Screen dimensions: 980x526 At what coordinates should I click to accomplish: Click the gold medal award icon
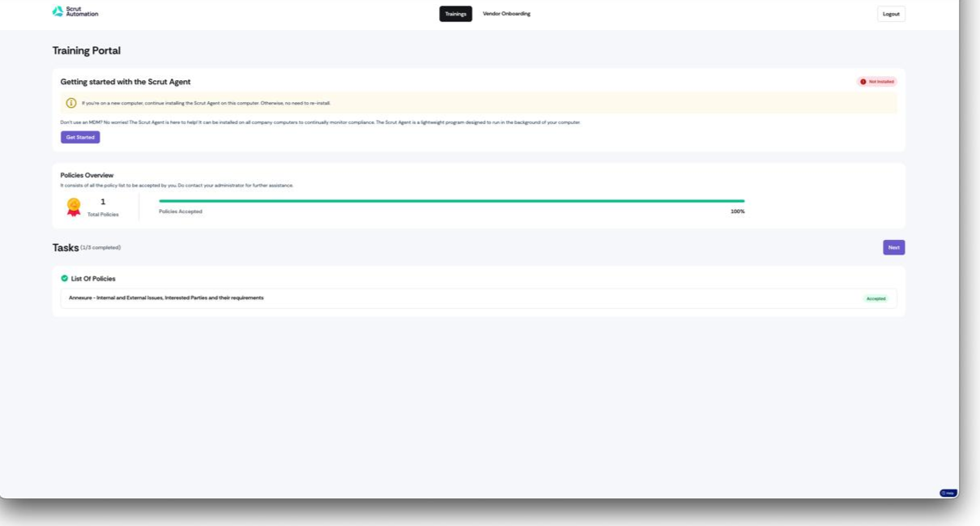tap(74, 207)
